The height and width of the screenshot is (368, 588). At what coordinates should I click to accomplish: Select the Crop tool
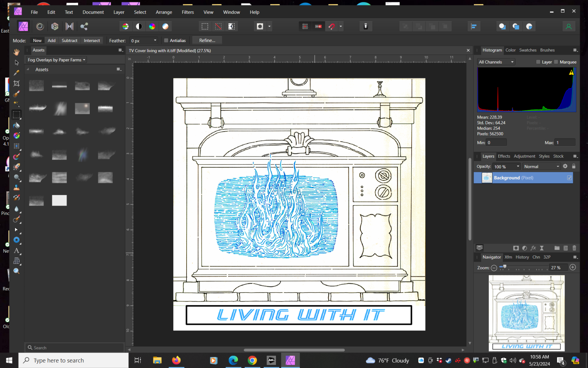(16, 84)
